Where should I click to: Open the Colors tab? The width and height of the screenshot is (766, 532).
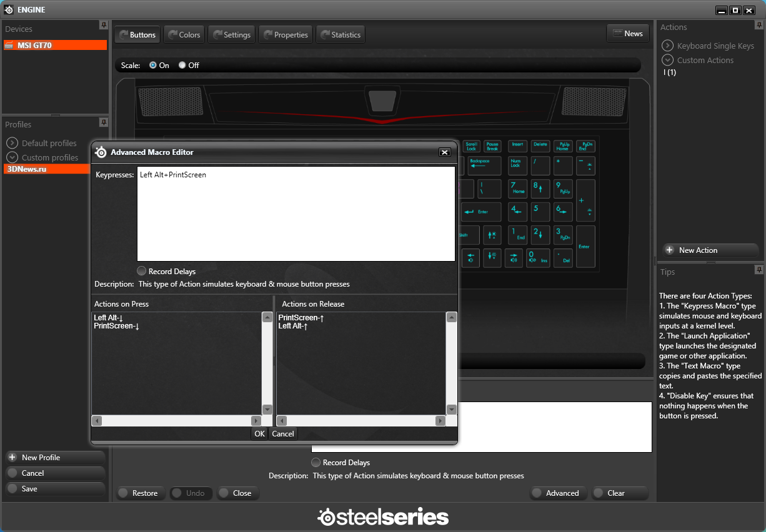coord(184,35)
